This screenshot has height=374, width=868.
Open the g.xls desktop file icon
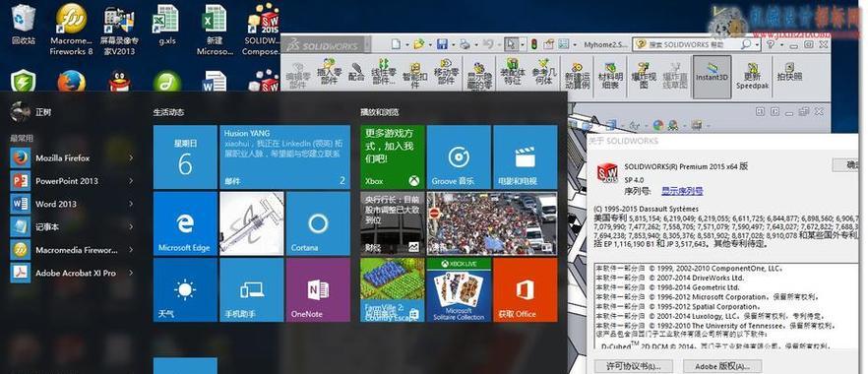coord(166,25)
